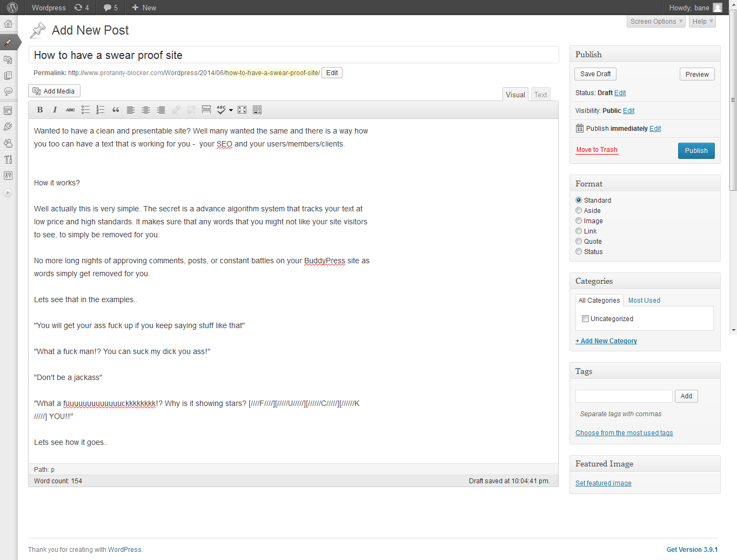Click the blue Publish button
The width and height of the screenshot is (737, 560).
[x=696, y=151]
